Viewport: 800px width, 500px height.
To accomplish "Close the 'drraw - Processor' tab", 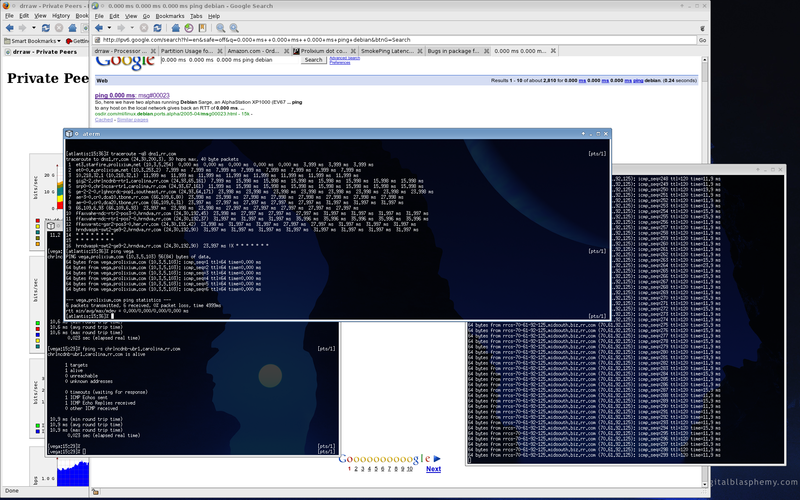I will pyautogui.click(x=153, y=51).
